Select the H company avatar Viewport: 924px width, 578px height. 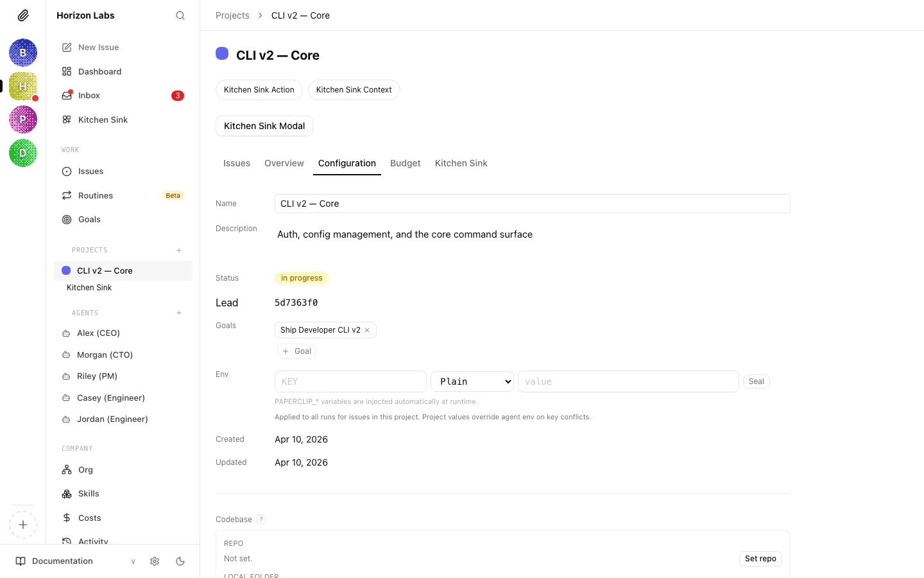click(23, 86)
